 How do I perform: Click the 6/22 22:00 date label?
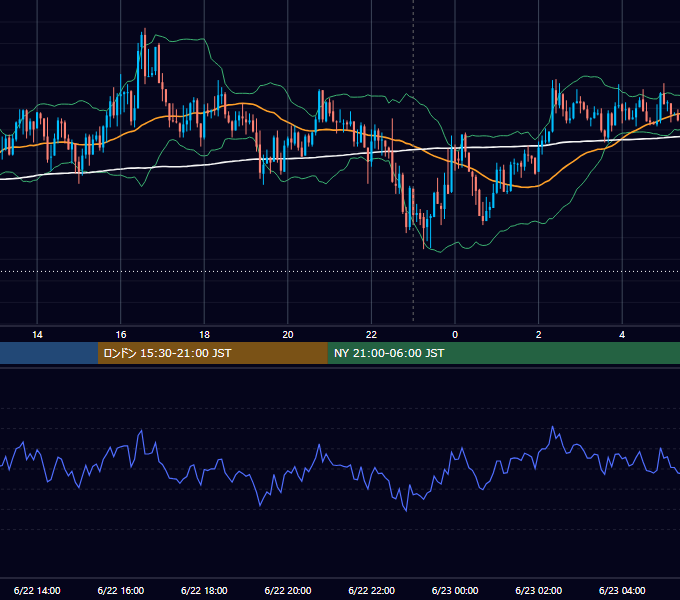pos(371,590)
